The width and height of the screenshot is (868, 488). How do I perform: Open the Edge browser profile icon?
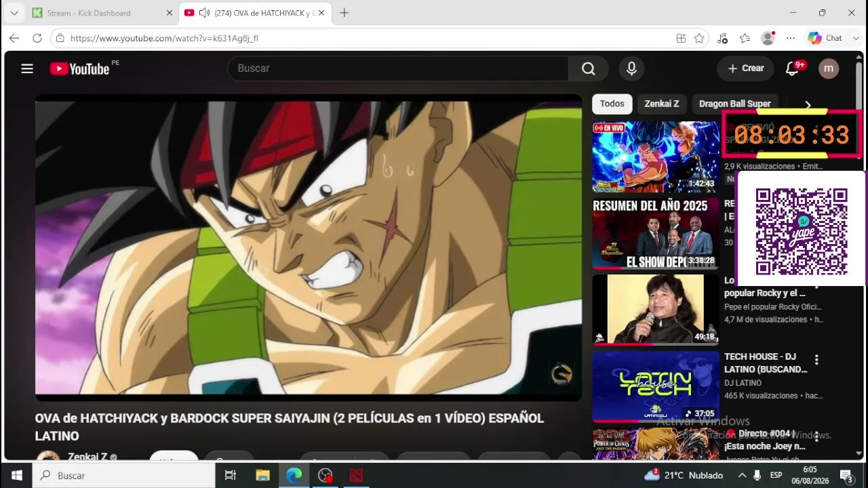[x=768, y=38]
